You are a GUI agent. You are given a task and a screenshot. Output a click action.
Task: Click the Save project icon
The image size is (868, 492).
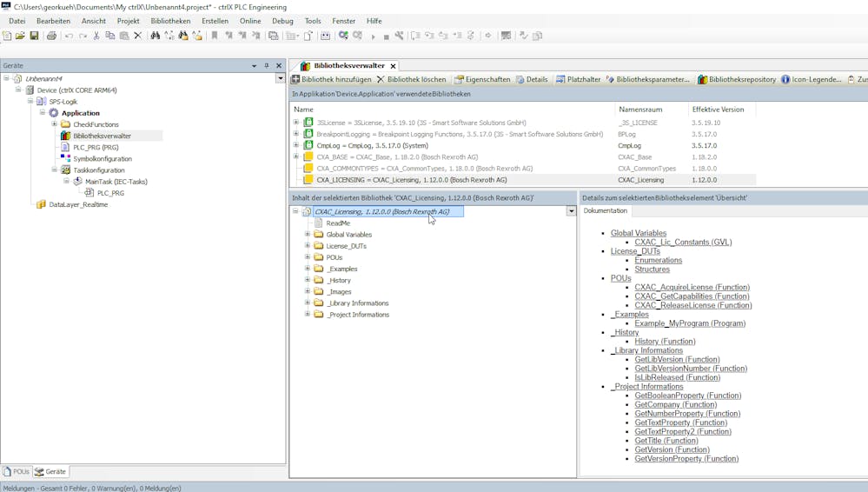click(x=34, y=36)
